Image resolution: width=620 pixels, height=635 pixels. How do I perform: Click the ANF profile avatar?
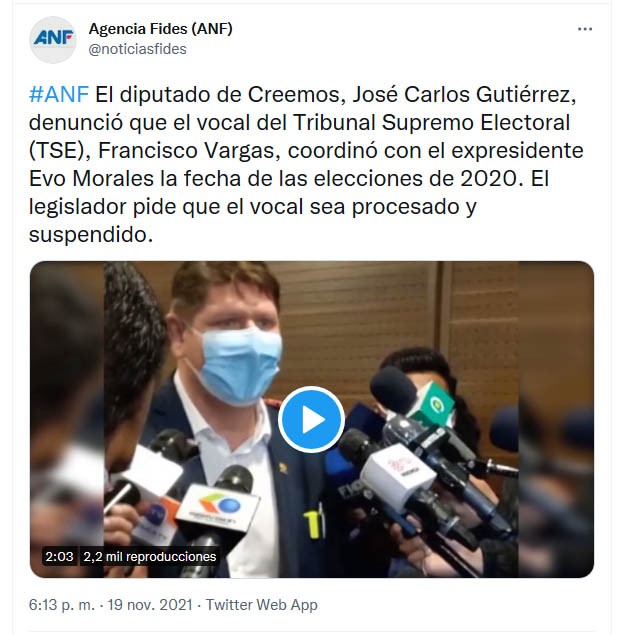tap(53, 40)
